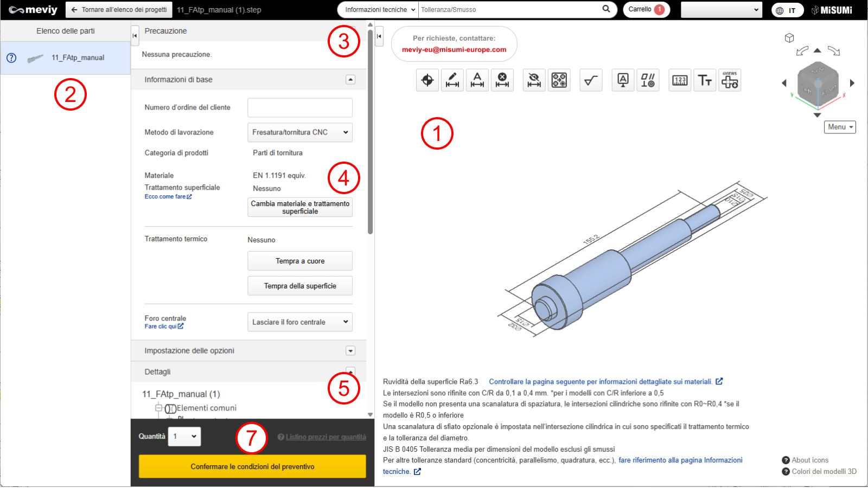Open the surface roughness checkmark tool
The width and height of the screenshot is (868, 488).
point(591,81)
